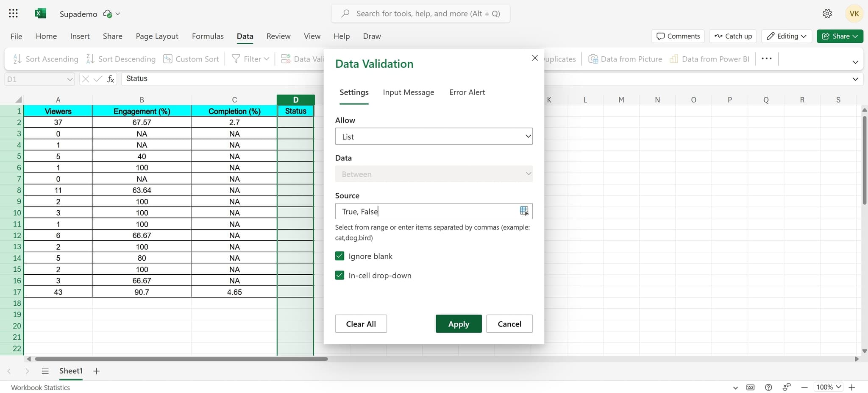Open the Catch up panel
868x393 pixels.
coord(732,36)
